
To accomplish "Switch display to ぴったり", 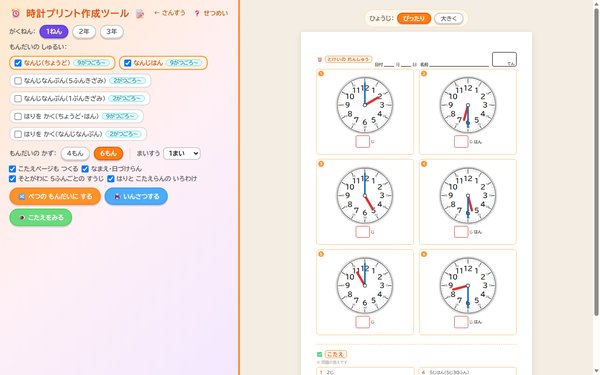I will 414,18.
